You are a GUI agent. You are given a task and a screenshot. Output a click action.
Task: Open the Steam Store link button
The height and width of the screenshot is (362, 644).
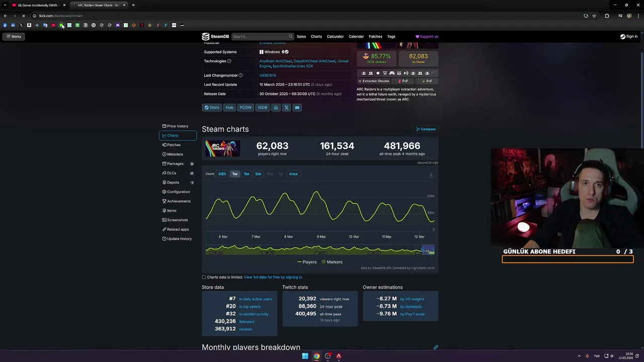click(x=212, y=108)
